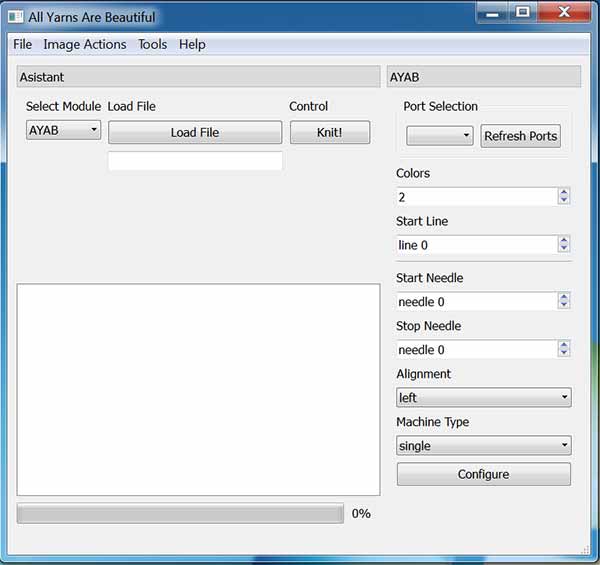This screenshot has width=600, height=565.
Task: Open the Image Actions menu
Action: [85, 44]
